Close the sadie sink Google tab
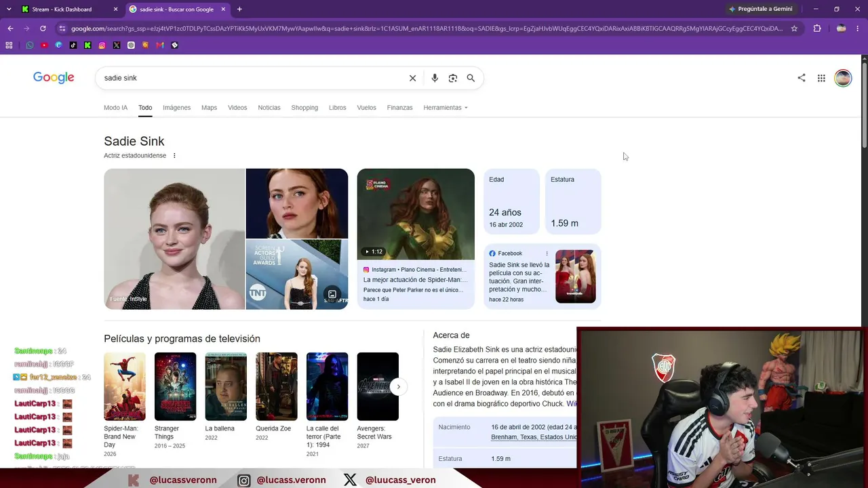 pos(223,9)
